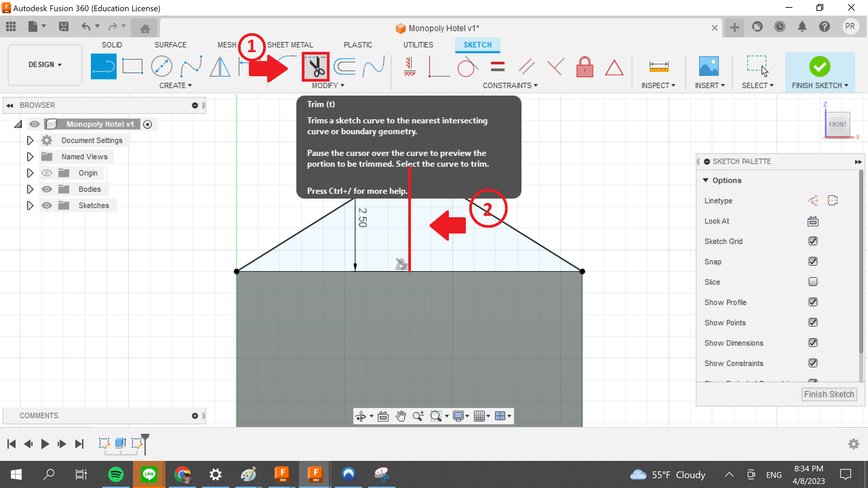The image size is (868, 488).
Task: Select the Pan tool on navigation bar
Action: click(x=401, y=416)
